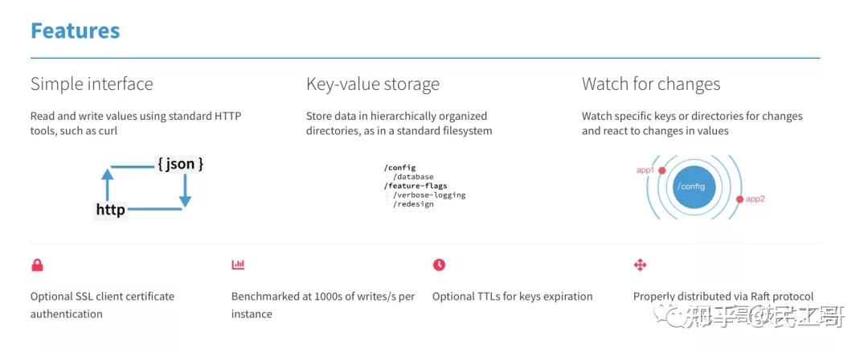This screenshot has width=868, height=353.
Task: Click the red app1 dot
Action: [x=662, y=170]
